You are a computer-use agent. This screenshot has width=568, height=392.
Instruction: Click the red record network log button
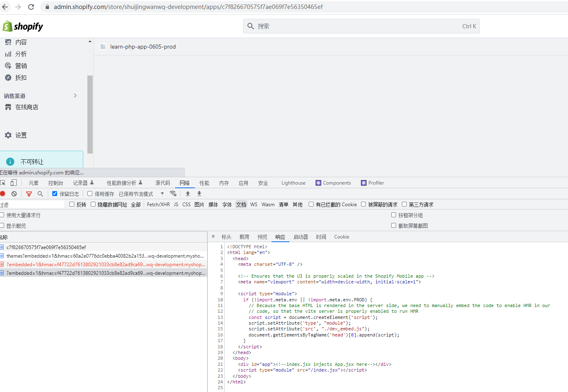coord(3,194)
